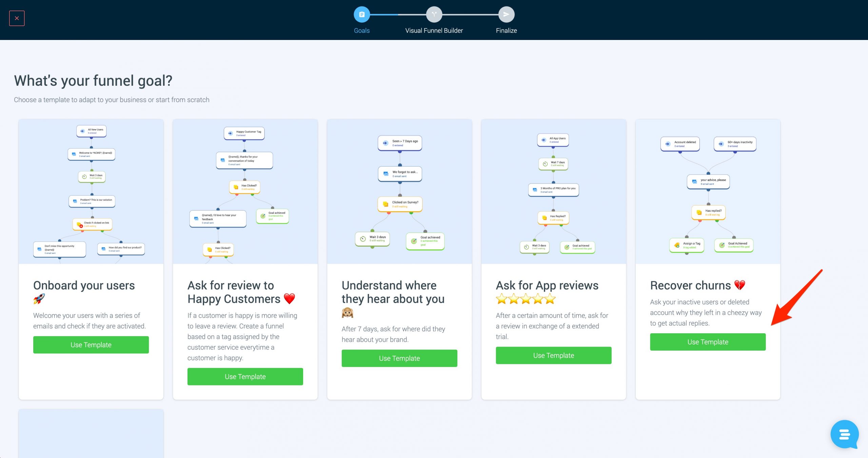Select the Goals step label
Screen dimensions: 868x458
click(361, 30)
